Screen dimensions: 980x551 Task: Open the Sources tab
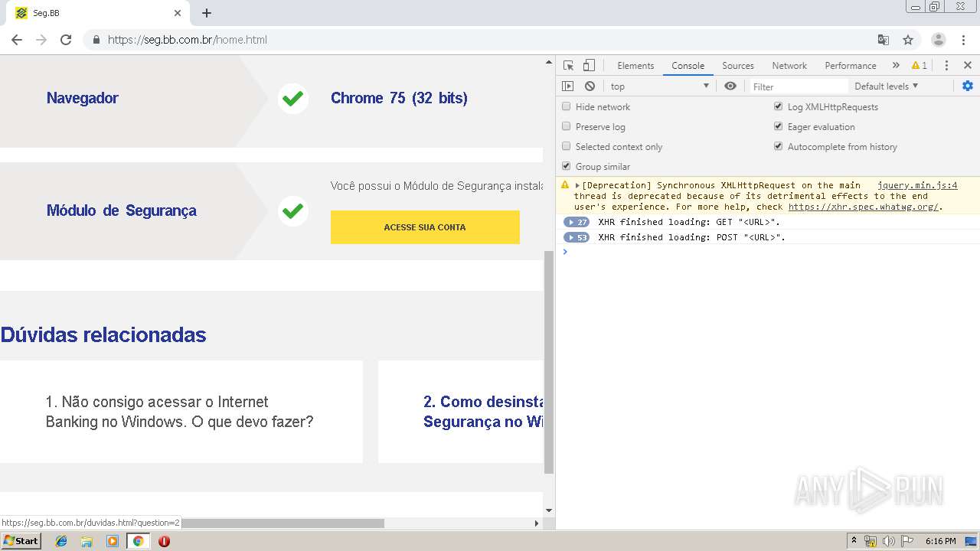pos(738,66)
